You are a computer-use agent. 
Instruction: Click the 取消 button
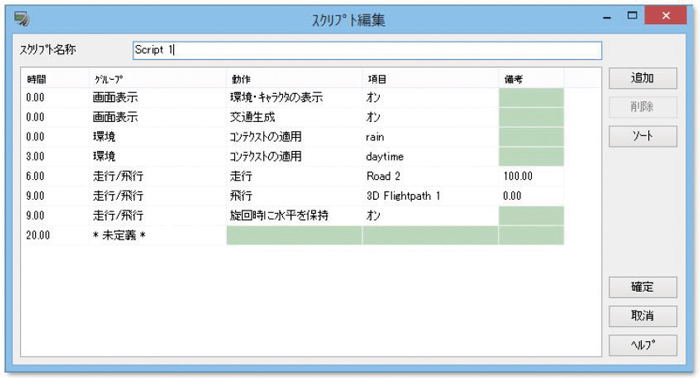tap(643, 316)
